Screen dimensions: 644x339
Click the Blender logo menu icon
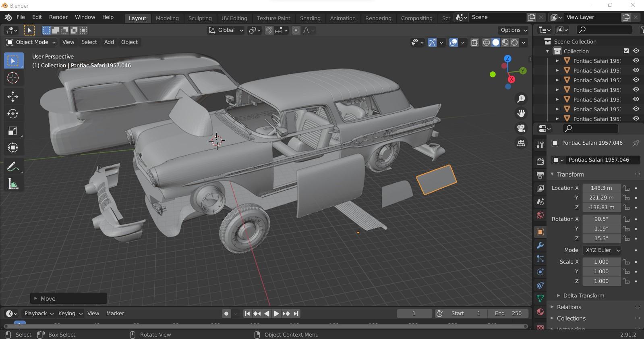tap(8, 17)
